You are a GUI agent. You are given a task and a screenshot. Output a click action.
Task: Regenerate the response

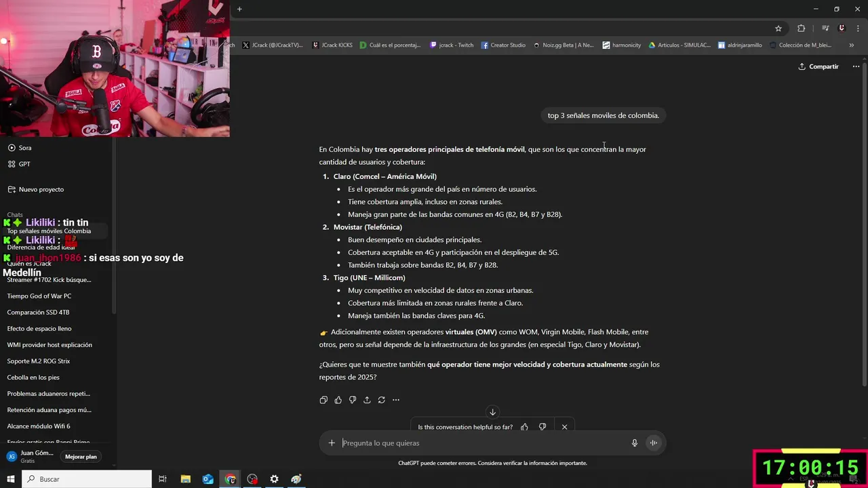[x=382, y=400]
